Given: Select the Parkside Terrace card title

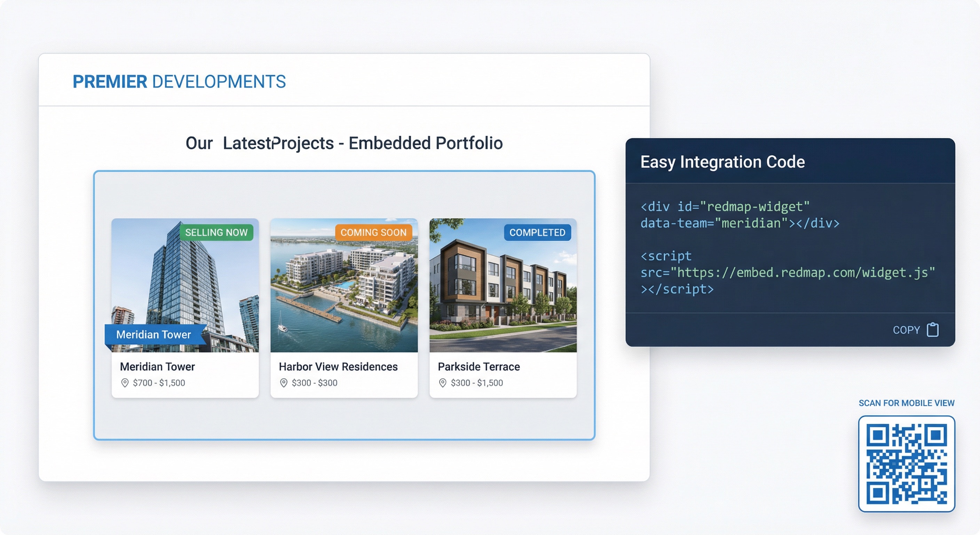Looking at the screenshot, I should tap(479, 366).
